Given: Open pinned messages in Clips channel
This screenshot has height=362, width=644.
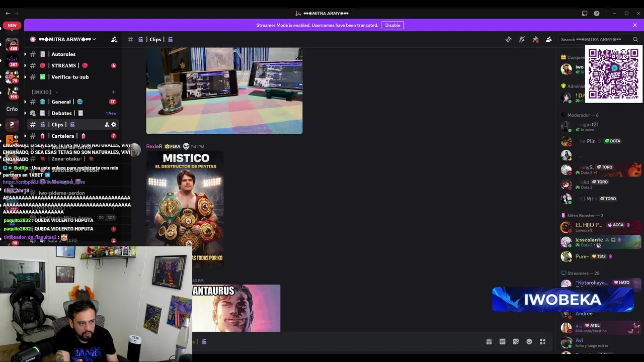Looking at the screenshot, I should coord(535,39).
